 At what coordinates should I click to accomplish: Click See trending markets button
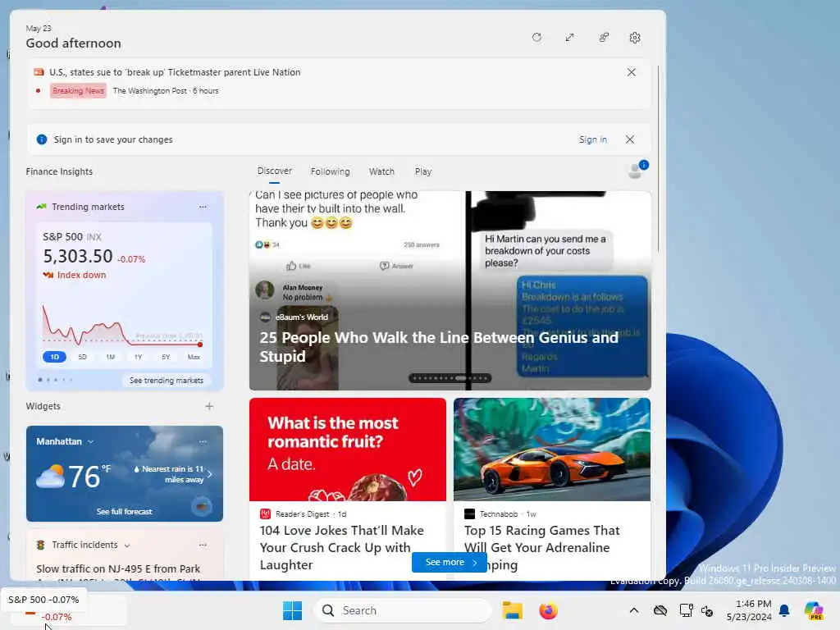pos(166,381)
